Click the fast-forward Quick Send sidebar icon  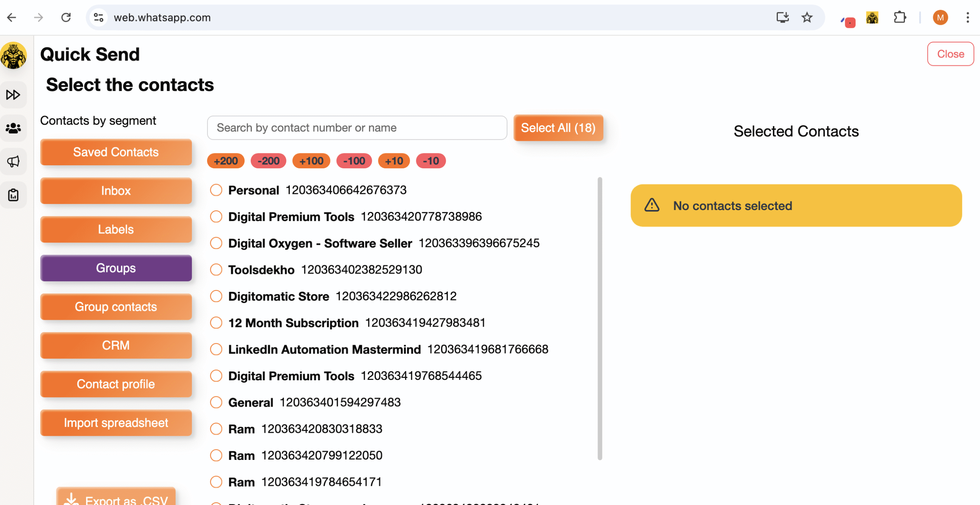(13, 94)
